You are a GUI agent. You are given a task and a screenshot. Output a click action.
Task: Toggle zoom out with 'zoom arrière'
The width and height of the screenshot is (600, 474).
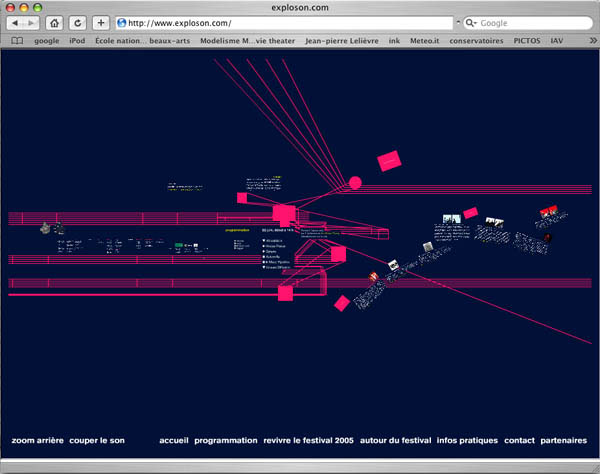tap(37, 440)
